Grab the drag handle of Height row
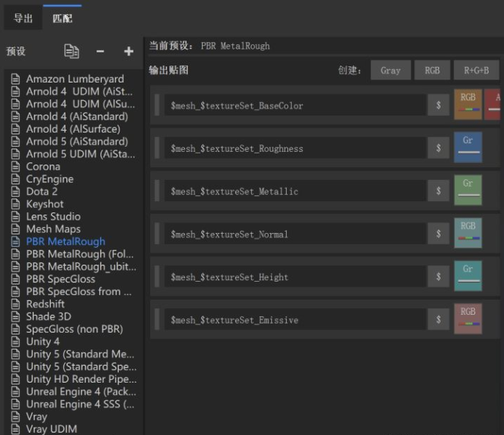 tap(157, 276)
